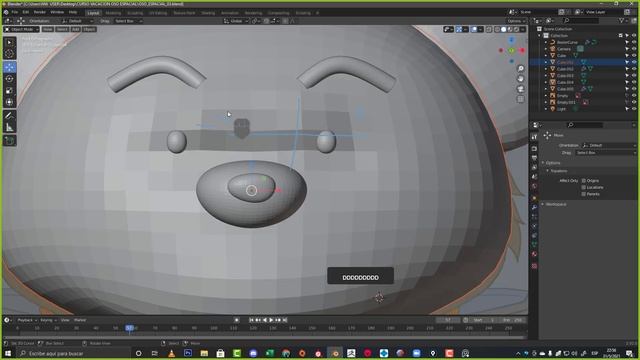The height and width of the screenshot is (360, 640).
Task: Select the Annotate pencil tool
Action: [9, 116]
